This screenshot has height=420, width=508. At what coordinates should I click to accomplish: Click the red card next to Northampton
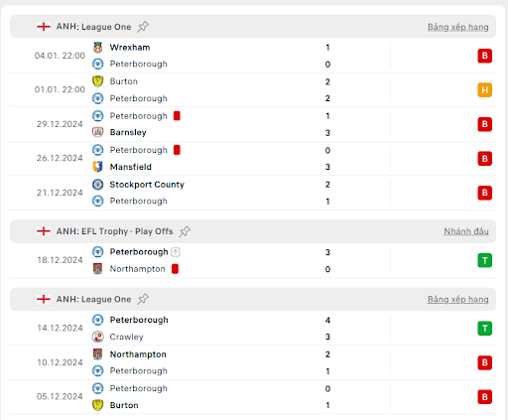(175, 269)
